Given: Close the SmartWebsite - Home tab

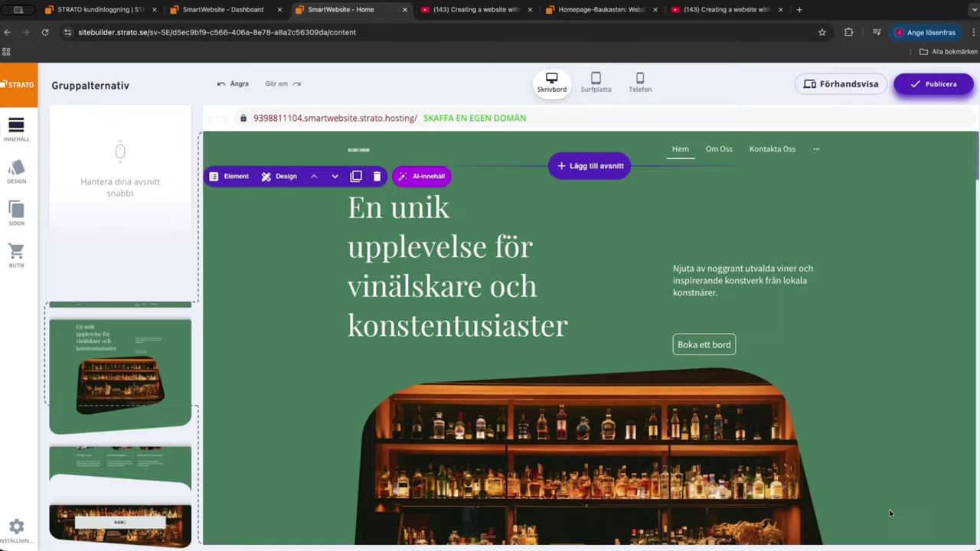Looking at the screenshot, I should click(405, 10).
